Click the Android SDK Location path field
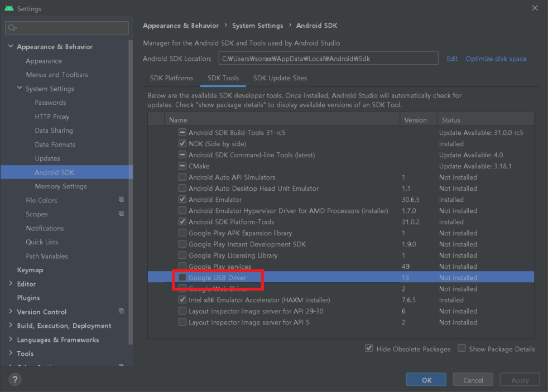This screenshot has height=392, width=548. [x=328, y=59]
